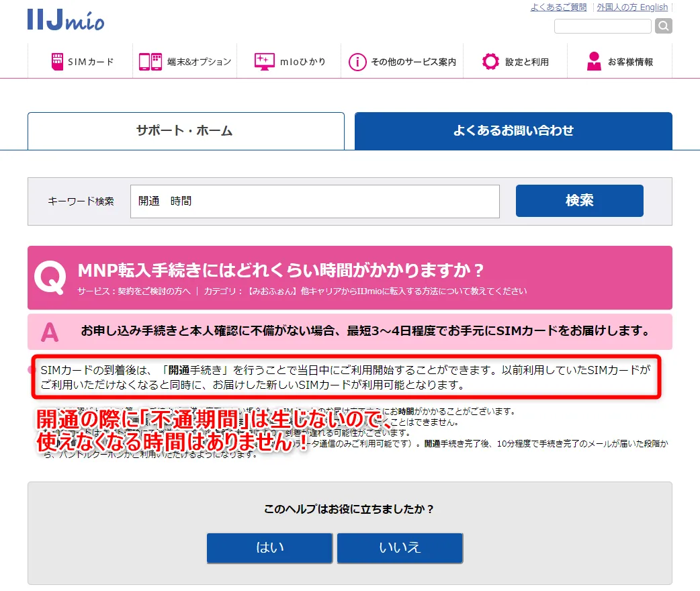This screenshot has height=591, width=700.
Task: Click the pink A answer icon
Action: tap(50, 332)
